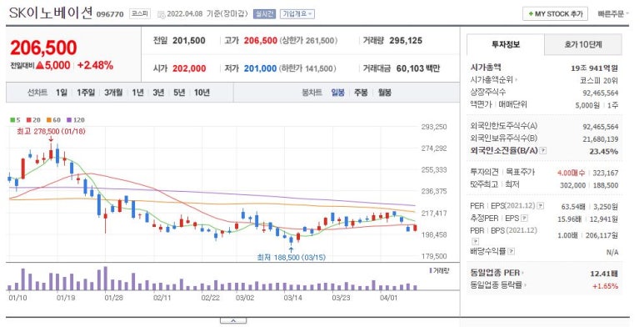Click the 시가총액 value 19조 941억원

pyautogui.click(x=594, y=68)
